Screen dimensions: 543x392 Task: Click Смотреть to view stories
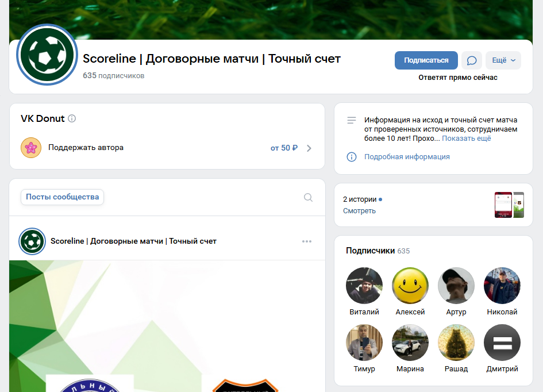click(x=359, y=211)
